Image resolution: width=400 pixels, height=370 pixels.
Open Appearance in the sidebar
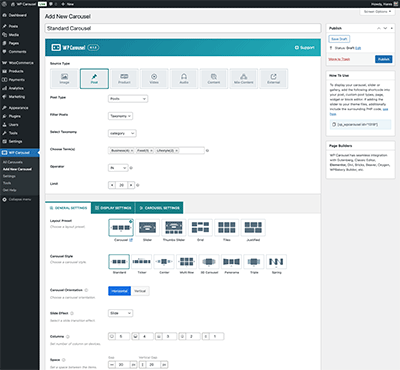coord(19,108)
